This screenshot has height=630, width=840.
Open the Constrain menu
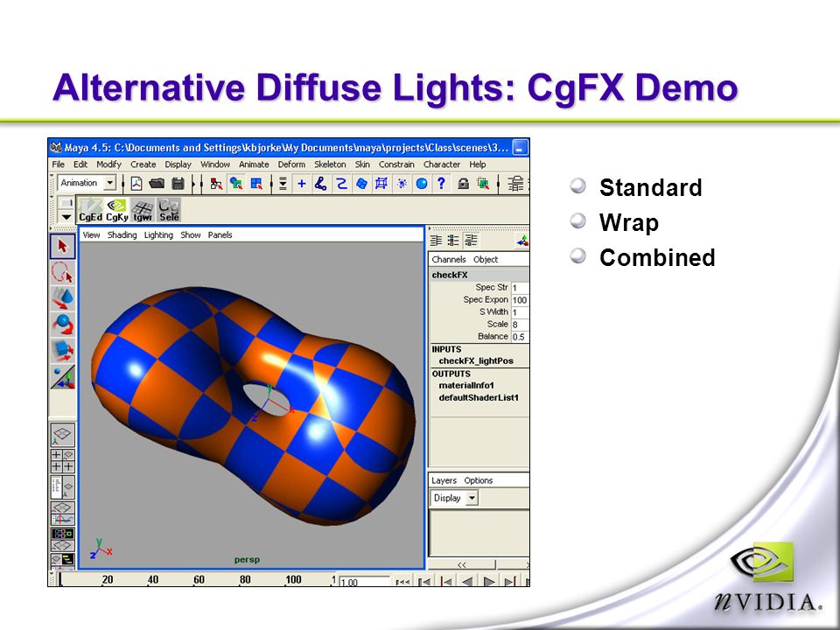pos(396,164)
